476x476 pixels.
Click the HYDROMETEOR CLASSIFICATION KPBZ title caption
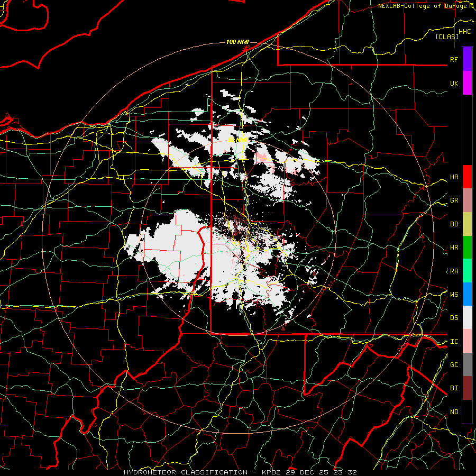tap(240, 472)
